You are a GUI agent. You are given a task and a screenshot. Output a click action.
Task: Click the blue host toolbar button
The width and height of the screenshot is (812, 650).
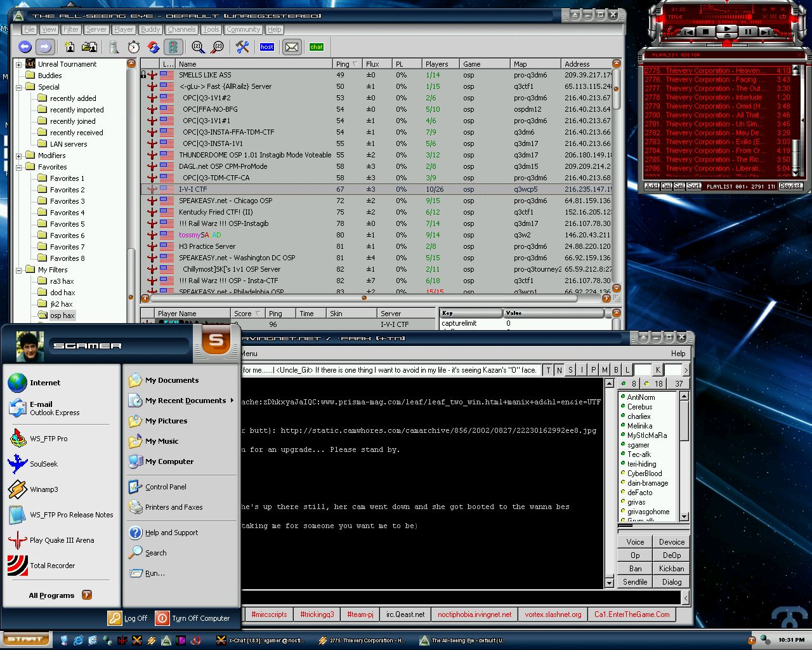point(267,46)
